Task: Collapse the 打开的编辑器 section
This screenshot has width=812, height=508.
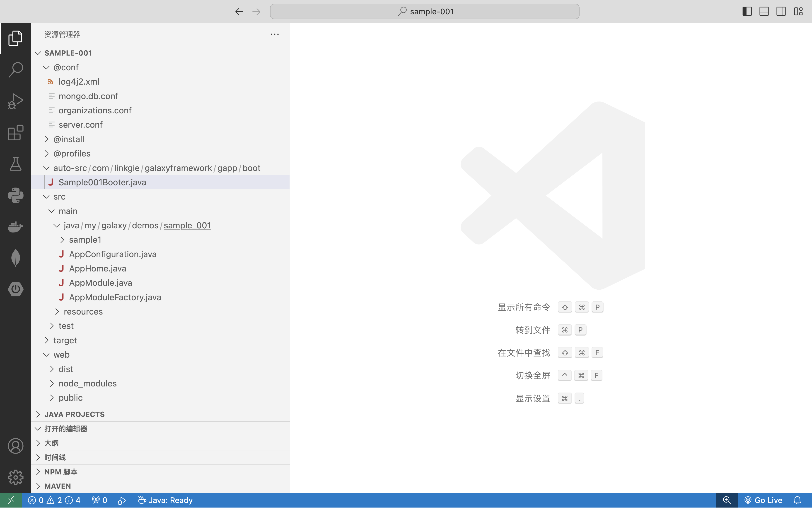Action: coord(160,429)
